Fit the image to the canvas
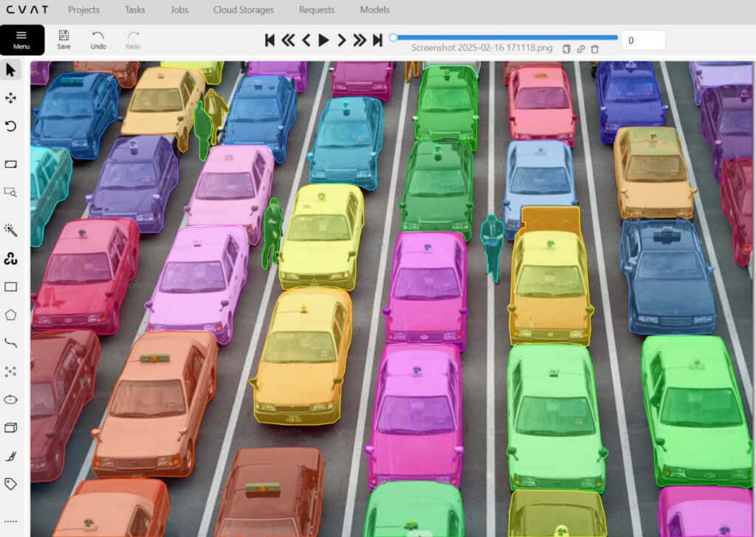Image resolution: width=756 pixels, height=537 pixels. 10,165
